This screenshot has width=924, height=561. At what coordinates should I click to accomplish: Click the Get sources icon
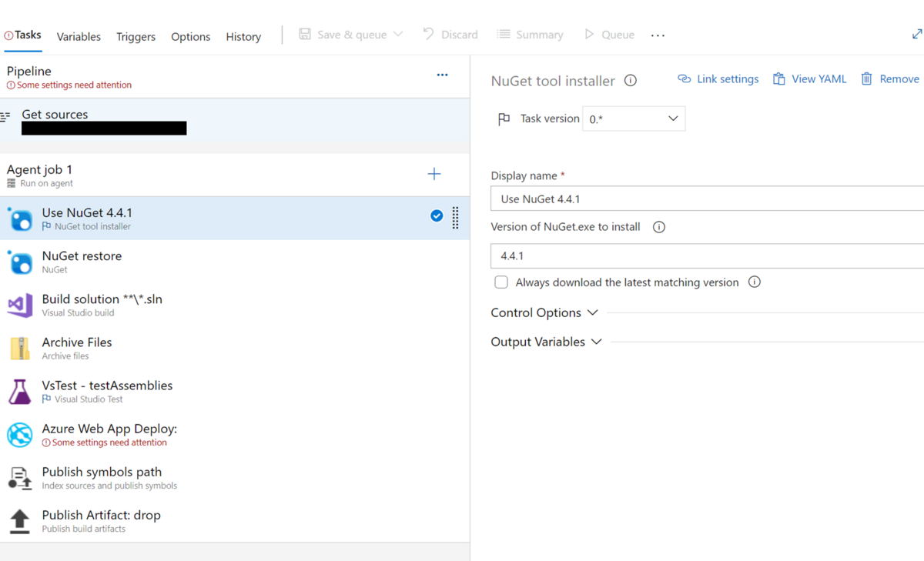tap(5, 117)
